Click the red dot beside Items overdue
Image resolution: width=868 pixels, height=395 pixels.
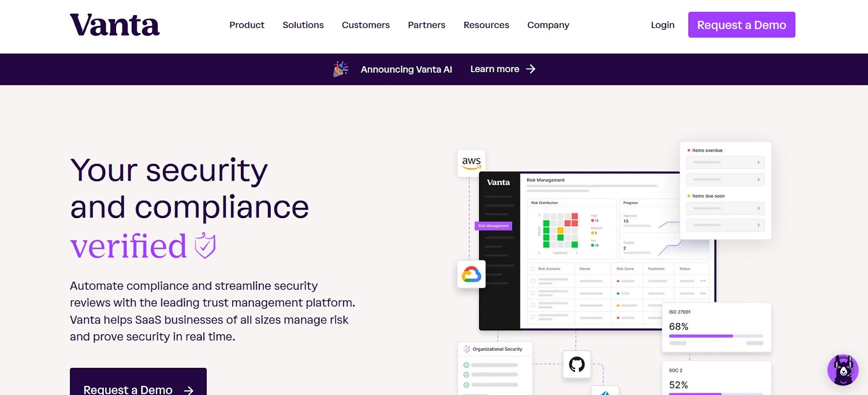point(689,150)
